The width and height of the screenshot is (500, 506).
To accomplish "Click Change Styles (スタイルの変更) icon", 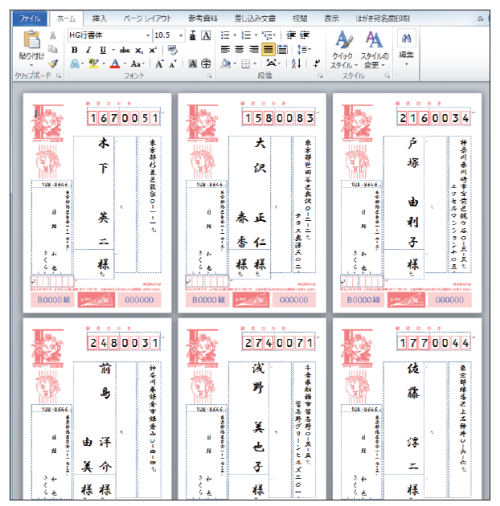I will 374,49.
